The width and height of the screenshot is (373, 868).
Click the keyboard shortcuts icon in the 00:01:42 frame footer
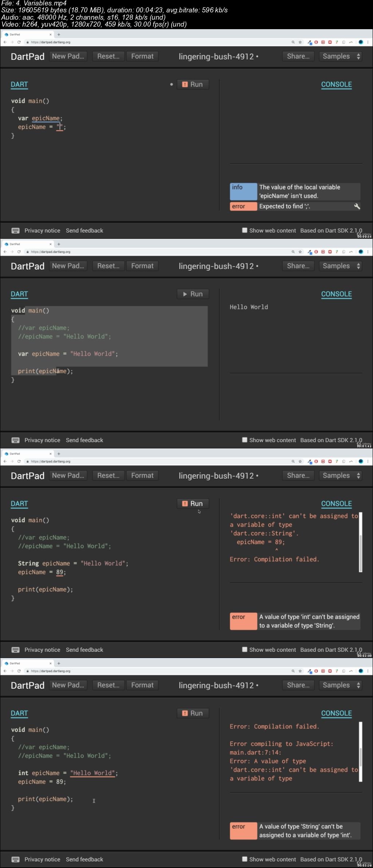[x=15, y=440]
